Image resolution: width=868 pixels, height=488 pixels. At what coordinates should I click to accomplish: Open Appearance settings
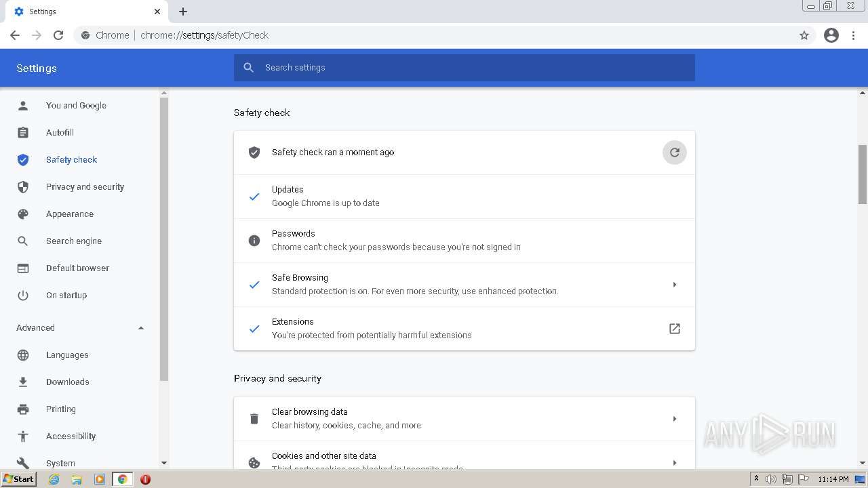point(70,214)
